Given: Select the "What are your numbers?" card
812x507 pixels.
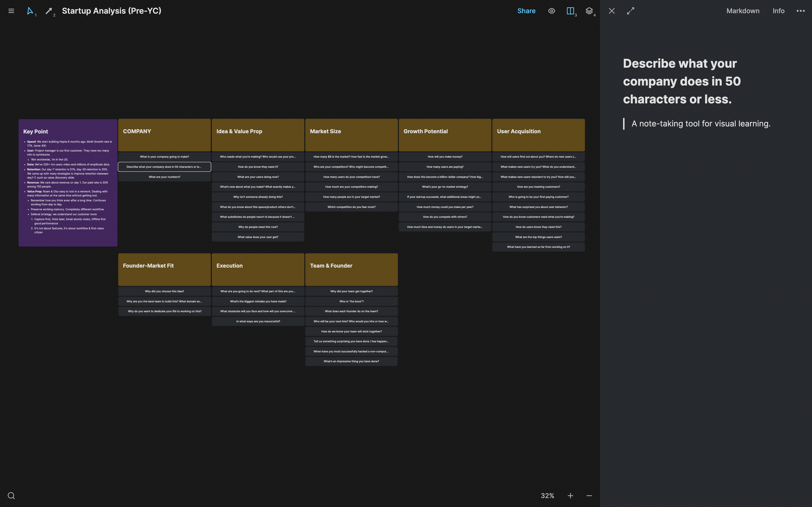Looking at the screenshot, I should click(x=164, y=177).
